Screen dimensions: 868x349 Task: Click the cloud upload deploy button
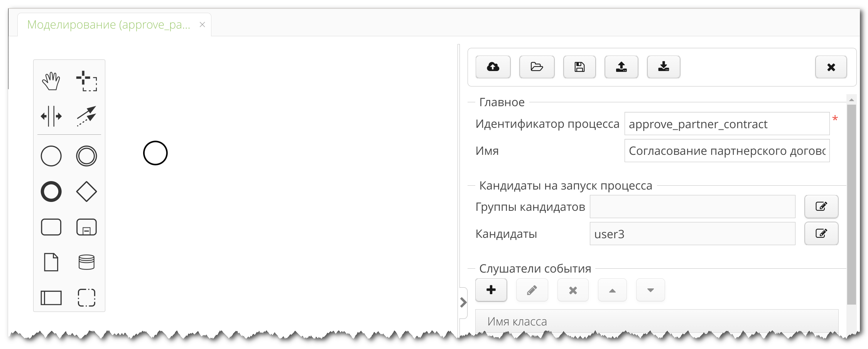493,67
